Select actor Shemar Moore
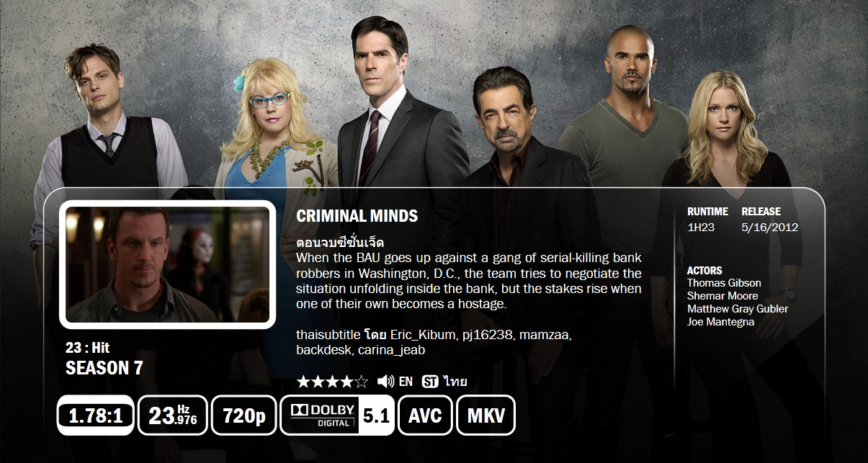 point(722,296)
